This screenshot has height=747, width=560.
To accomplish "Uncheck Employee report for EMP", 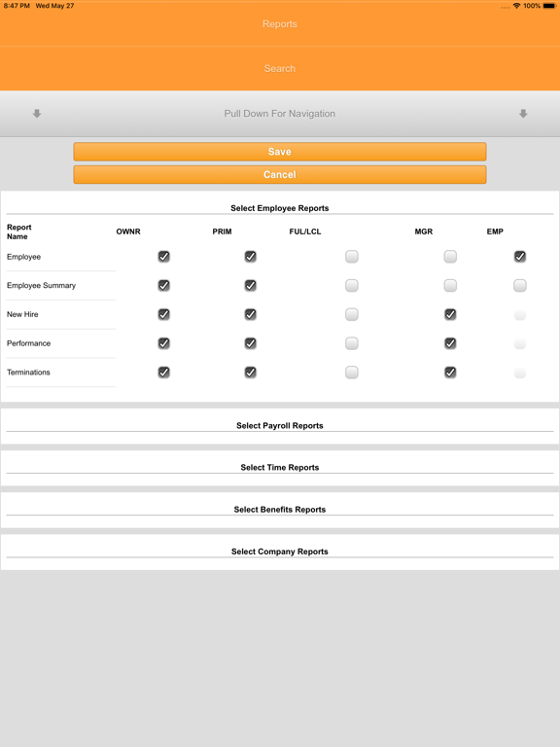I will [520, 257].
